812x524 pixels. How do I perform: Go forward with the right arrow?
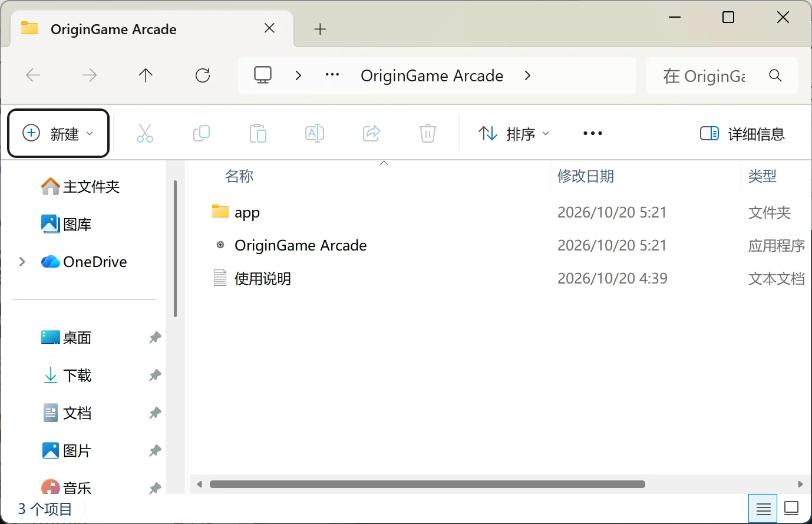point(90,75)
